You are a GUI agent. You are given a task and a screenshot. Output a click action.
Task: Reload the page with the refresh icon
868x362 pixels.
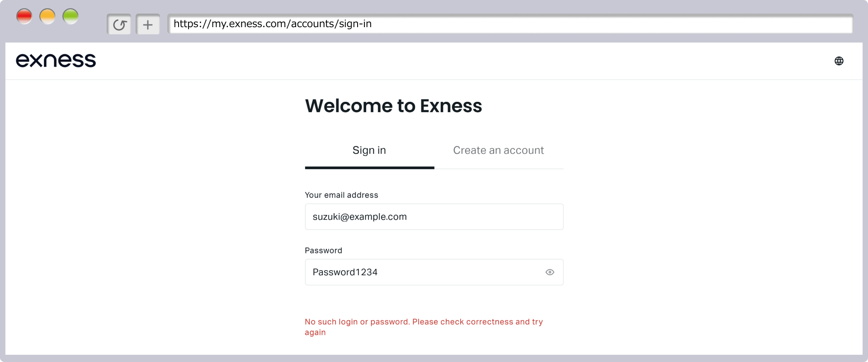[119, 24]
